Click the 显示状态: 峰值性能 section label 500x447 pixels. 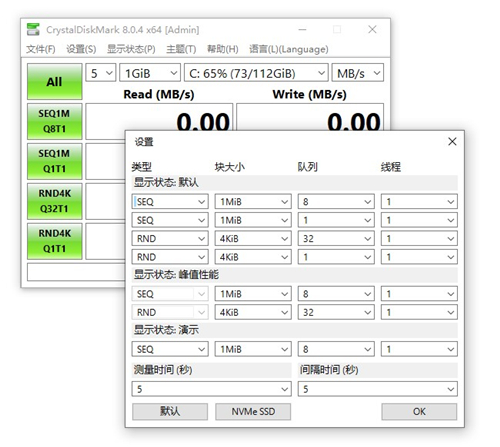[x=176, y=275]
